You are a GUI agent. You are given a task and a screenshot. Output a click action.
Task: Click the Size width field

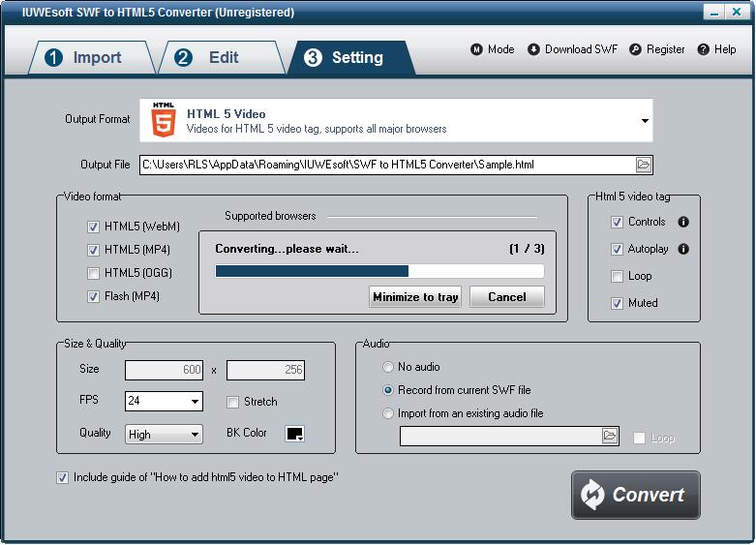pyautogui.click(x=164, y=370)
